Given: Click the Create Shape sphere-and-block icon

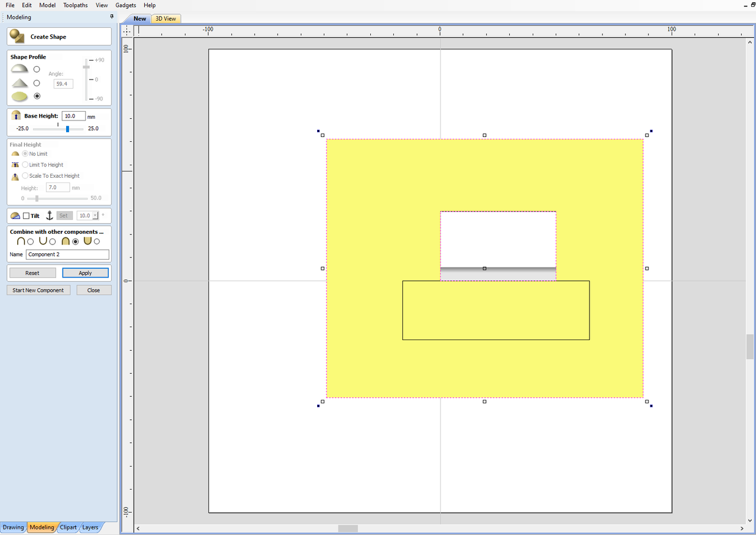Looking at the screenshot, I should click(x=17, y=37).
